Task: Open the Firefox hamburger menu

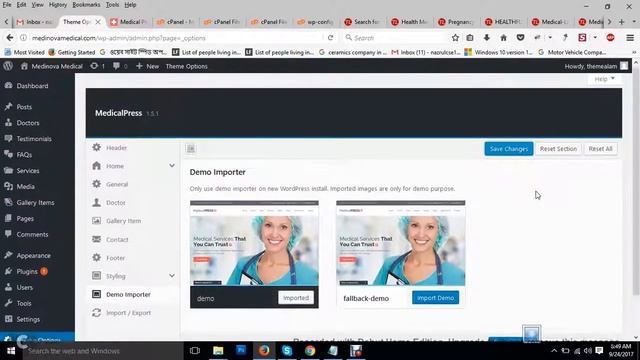Action: tap(630, 38)
